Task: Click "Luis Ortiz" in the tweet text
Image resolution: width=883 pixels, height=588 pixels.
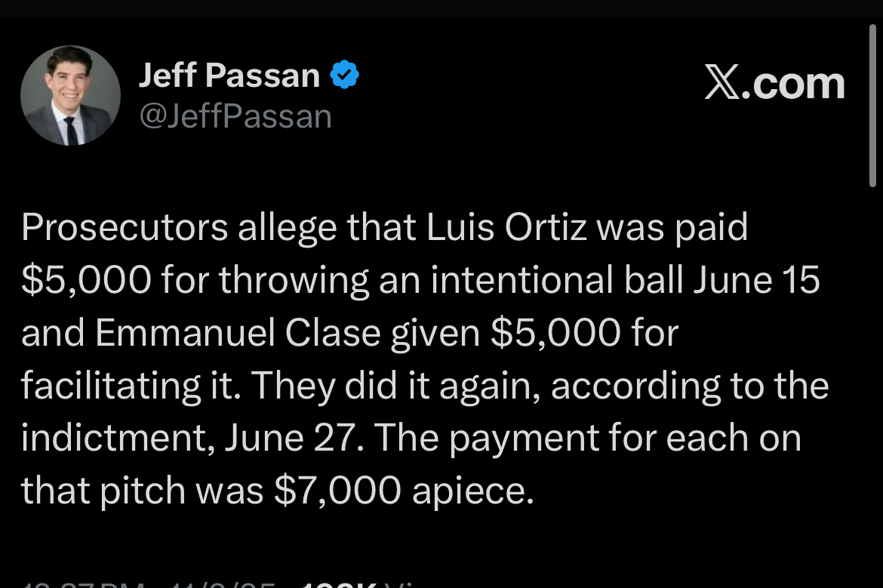Action: [507, 227]
